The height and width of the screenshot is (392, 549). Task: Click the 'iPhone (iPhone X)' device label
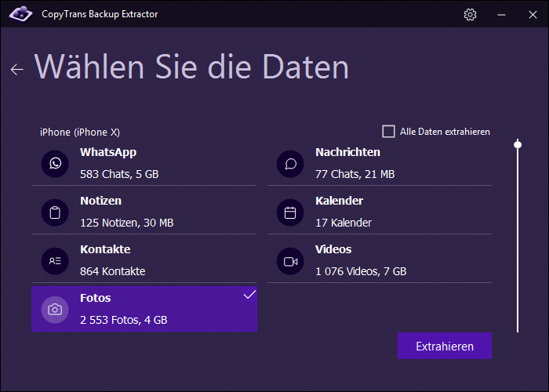pos(80,132)
